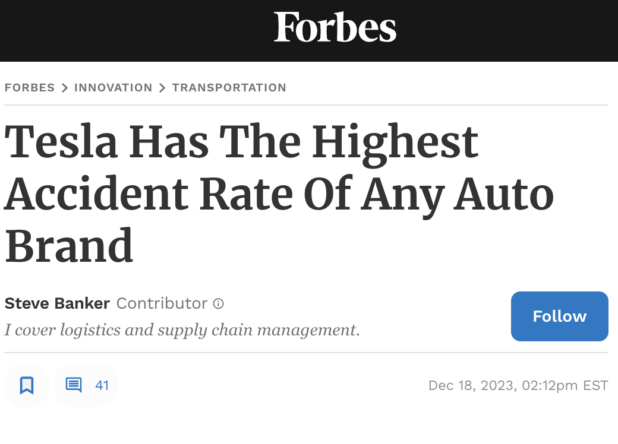Click the word Brand in the headline
618x444 pixels.
[69, 244]
